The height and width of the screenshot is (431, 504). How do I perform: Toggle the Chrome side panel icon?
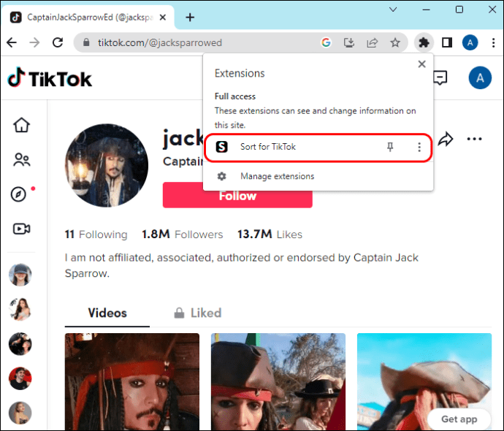(447, 42)
